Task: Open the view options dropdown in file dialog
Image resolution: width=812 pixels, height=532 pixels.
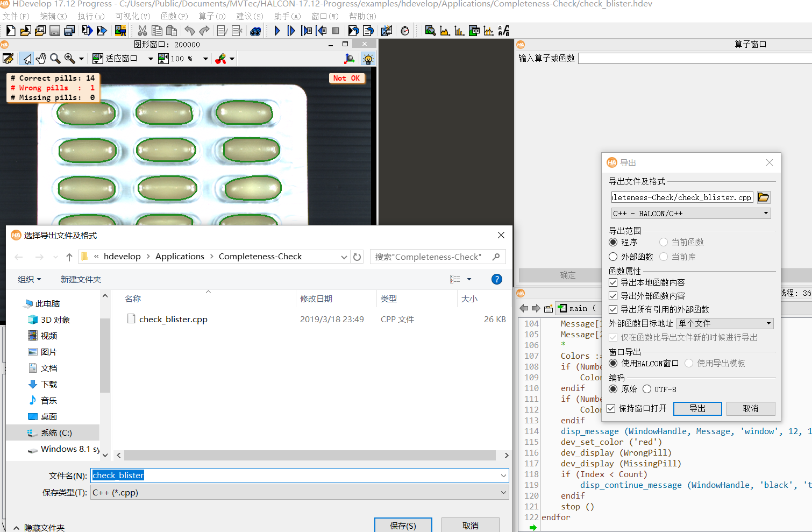Action: tap(469, 279)
